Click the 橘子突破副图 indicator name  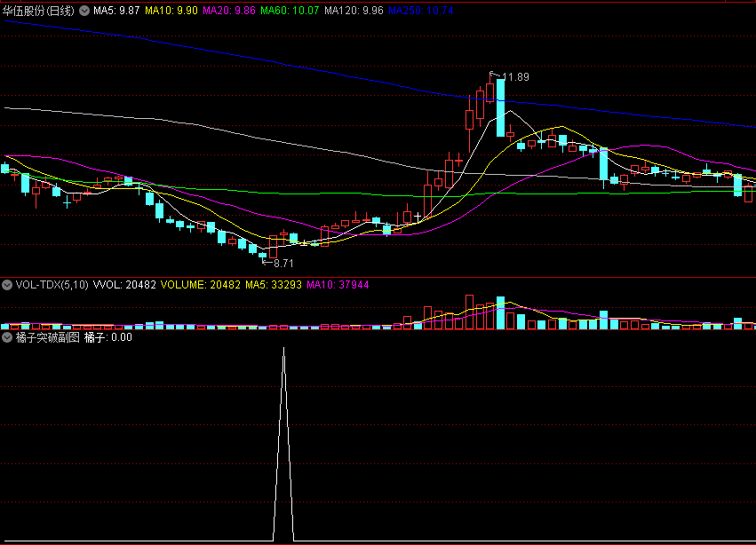pyautogui.click(x=47, y=337)
